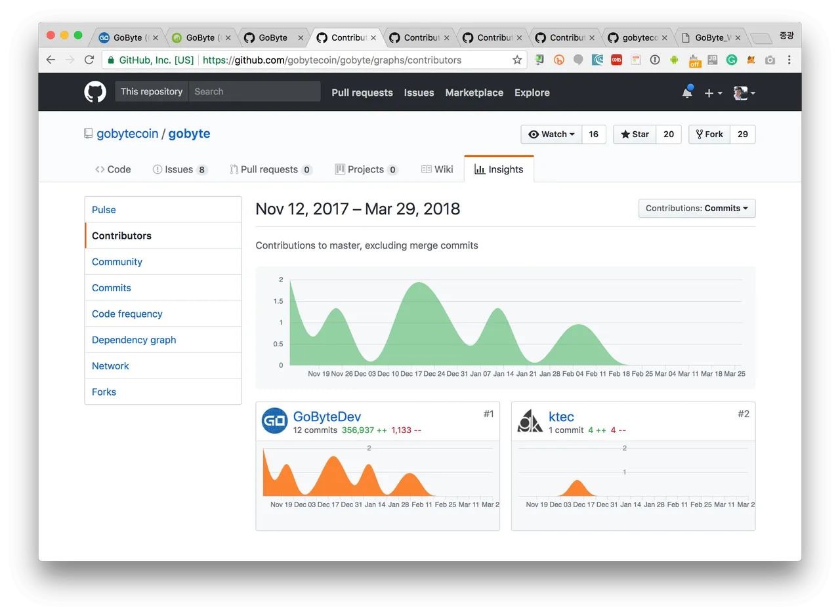This screenshot has width=840, height=616.
Task: Open the Projects tab
Action: click(x=366, y=169)
